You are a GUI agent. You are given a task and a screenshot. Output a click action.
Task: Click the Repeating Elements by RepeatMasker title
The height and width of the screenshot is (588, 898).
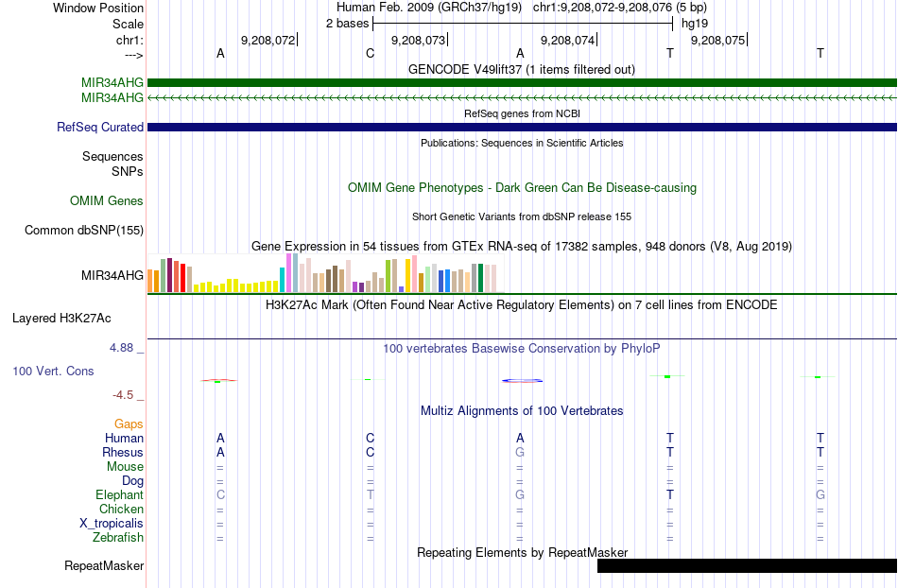[522, 552]
